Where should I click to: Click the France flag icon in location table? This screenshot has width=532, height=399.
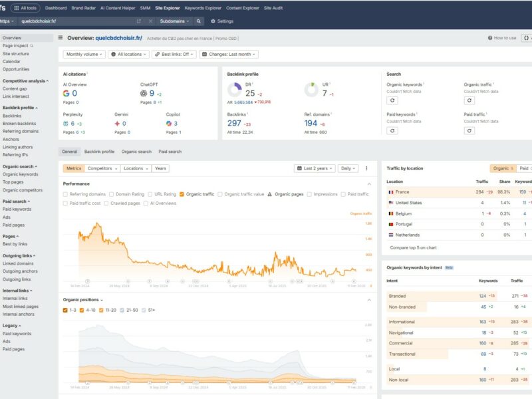tap(391, 192)
